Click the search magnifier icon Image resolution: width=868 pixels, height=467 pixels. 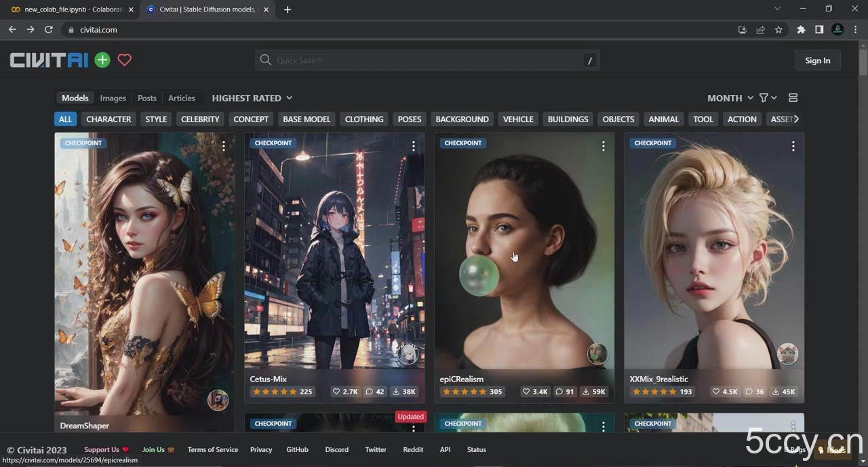[266, 60]
